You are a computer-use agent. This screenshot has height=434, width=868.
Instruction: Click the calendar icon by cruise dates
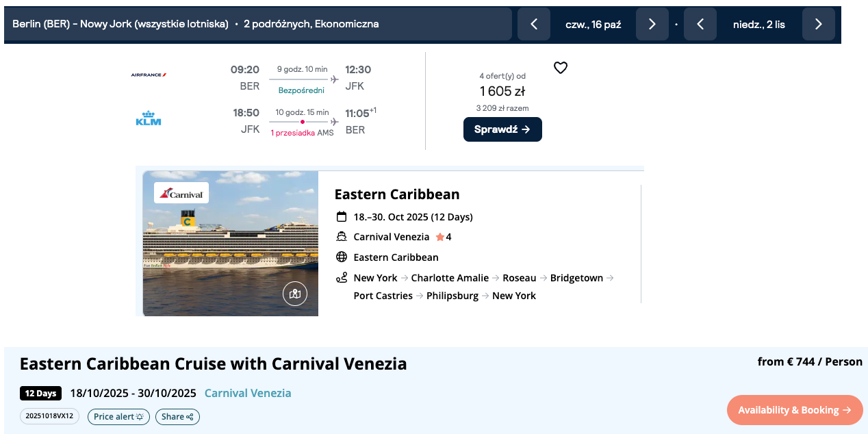pos(342,217)
